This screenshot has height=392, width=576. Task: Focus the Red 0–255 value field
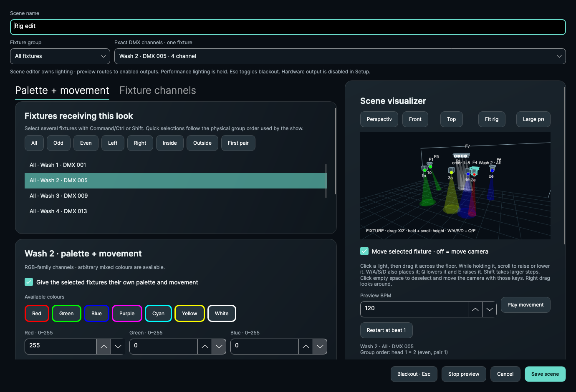coord(61,347)
